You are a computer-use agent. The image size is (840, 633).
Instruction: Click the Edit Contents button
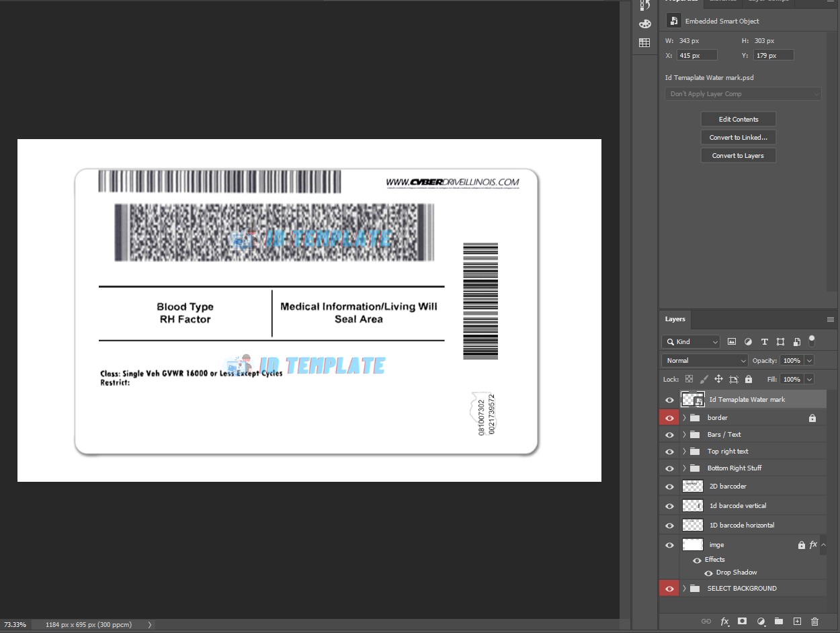(x=739, y=120)
